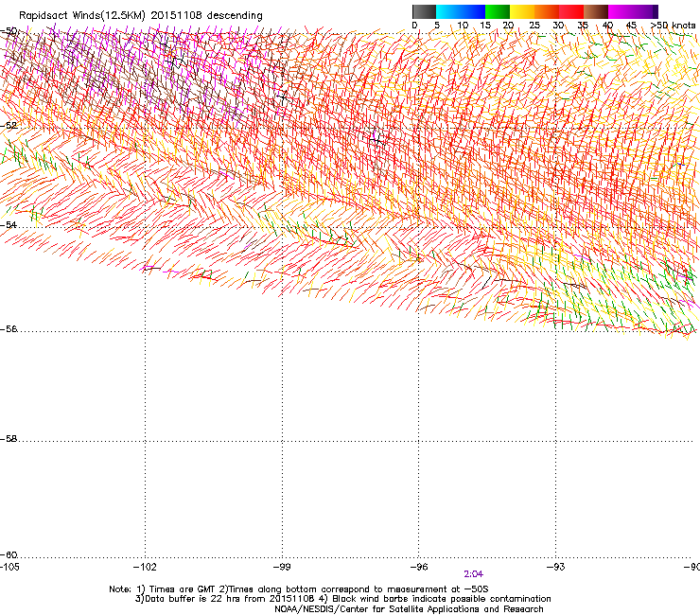Click the longitude label -96
The width and height of the screenshot is (700, 615).
click(x=419, y=567)
